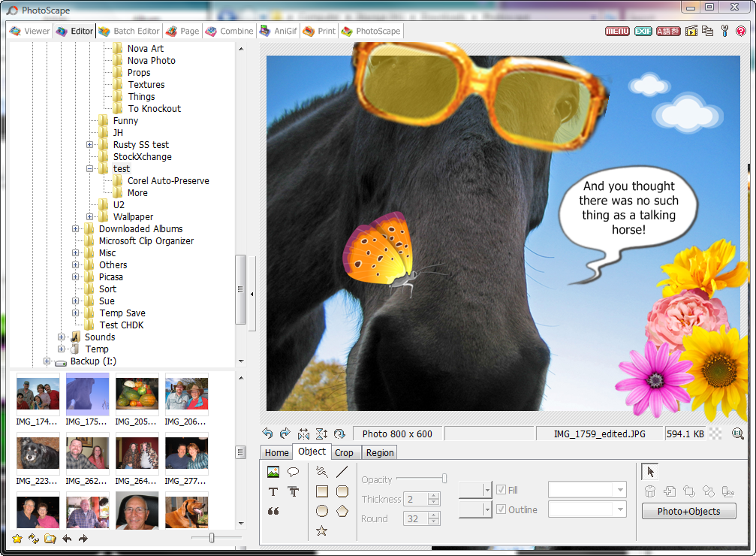Select the Polygon shape tool
The image size is (756, 556).
point(342,511)
